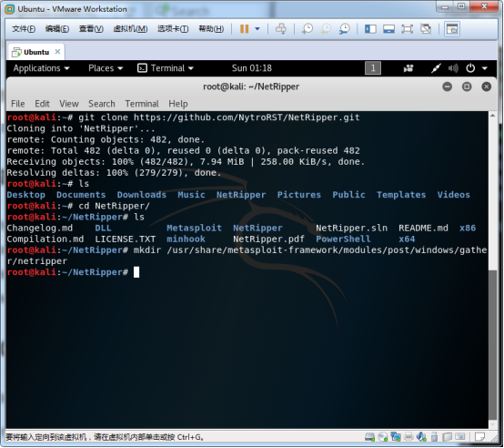This screenshot has width=504, height=448.
Task: Click the terminal scrollbar up arrow
Action: point(492,115)
